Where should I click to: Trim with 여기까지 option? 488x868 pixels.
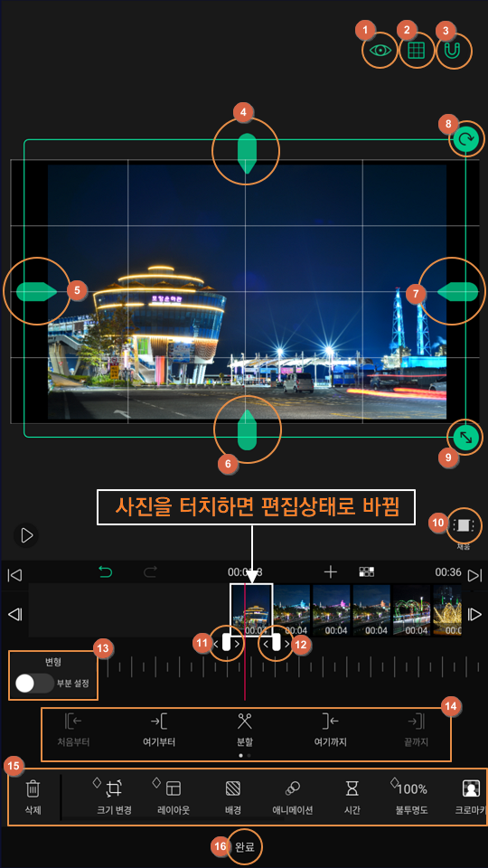click(x=330, y=731)
